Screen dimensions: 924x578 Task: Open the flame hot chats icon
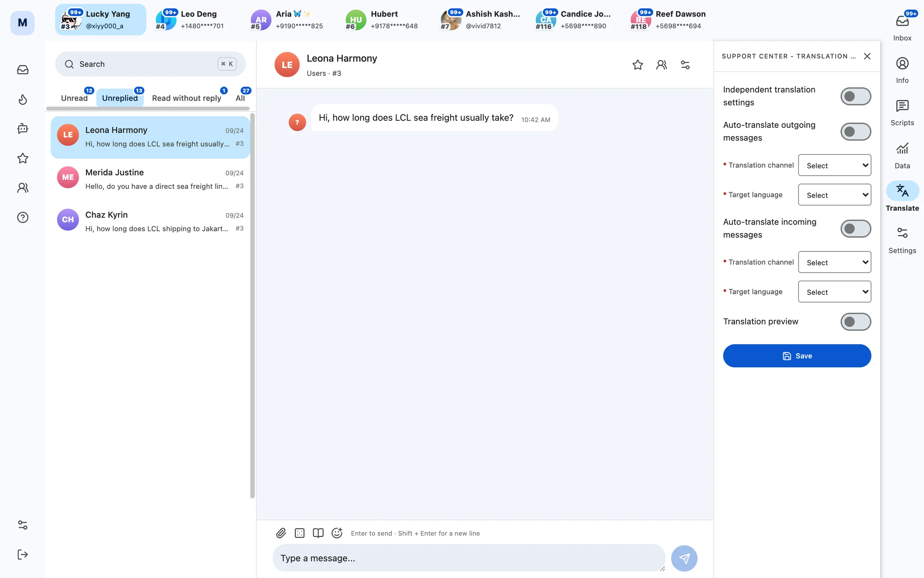(23, 99)
